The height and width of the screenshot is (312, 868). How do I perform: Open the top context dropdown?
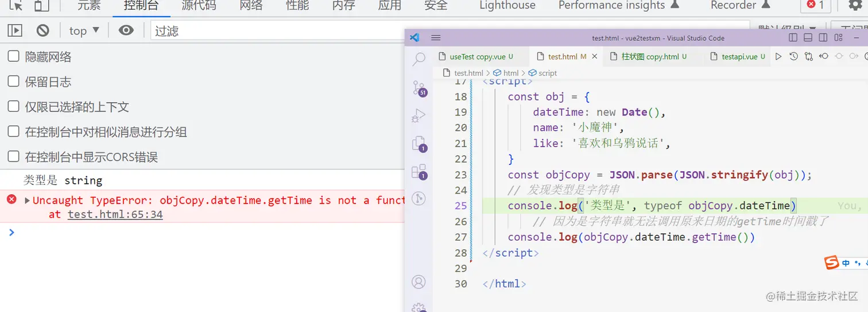84,30
